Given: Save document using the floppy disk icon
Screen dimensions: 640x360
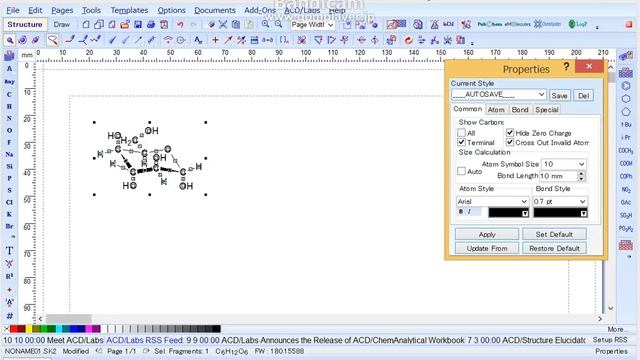Looking at the screenshot, I should 138,24.
